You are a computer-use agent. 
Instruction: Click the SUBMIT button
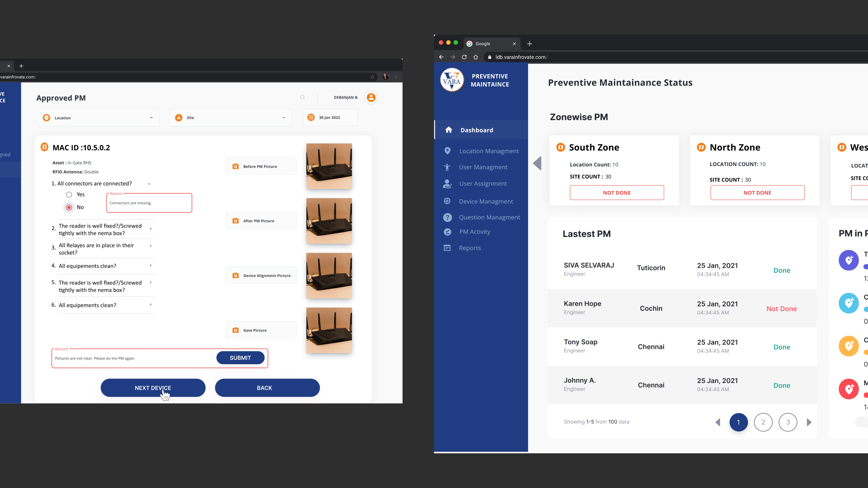tap(240, 358)
